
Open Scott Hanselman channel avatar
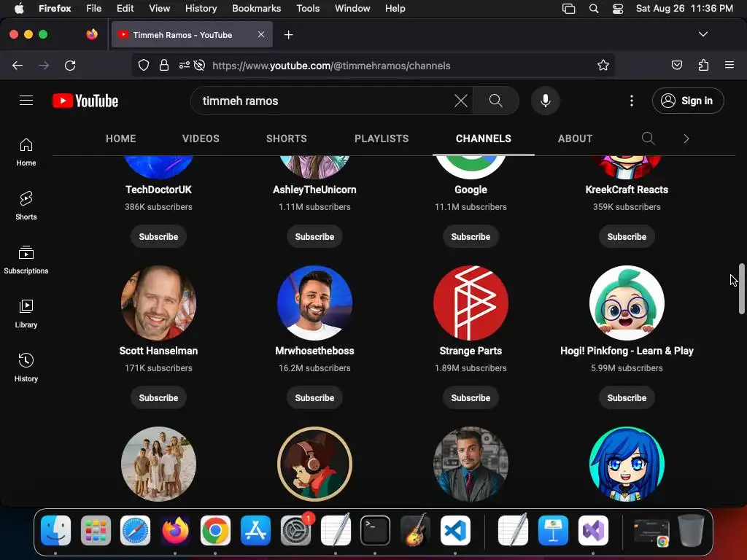(158, 303)
